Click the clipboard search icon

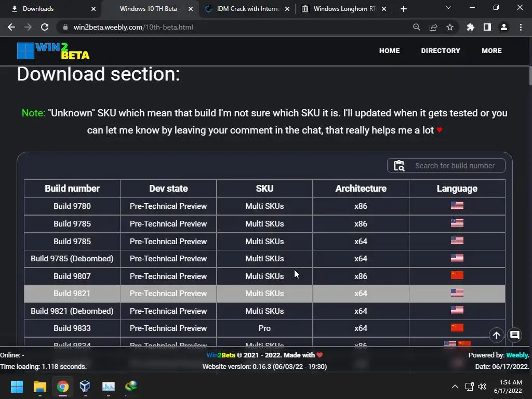(399, 166)
